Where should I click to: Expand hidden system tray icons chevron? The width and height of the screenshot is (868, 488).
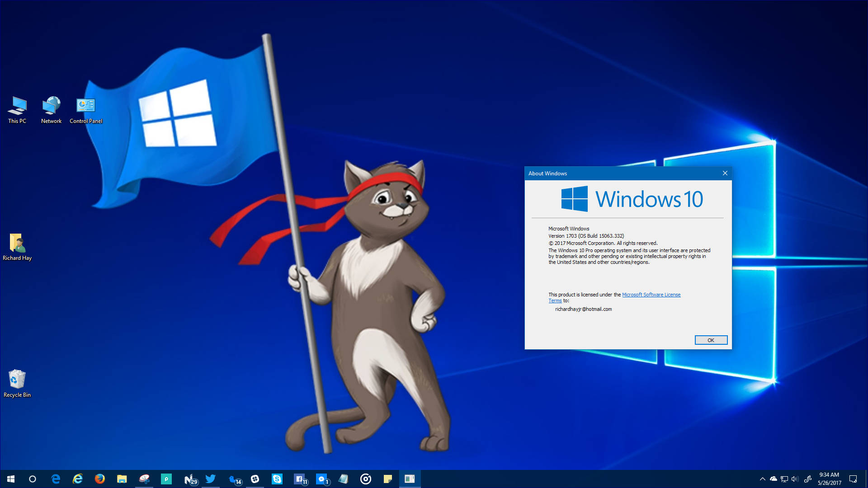click(x=763, y=479)
